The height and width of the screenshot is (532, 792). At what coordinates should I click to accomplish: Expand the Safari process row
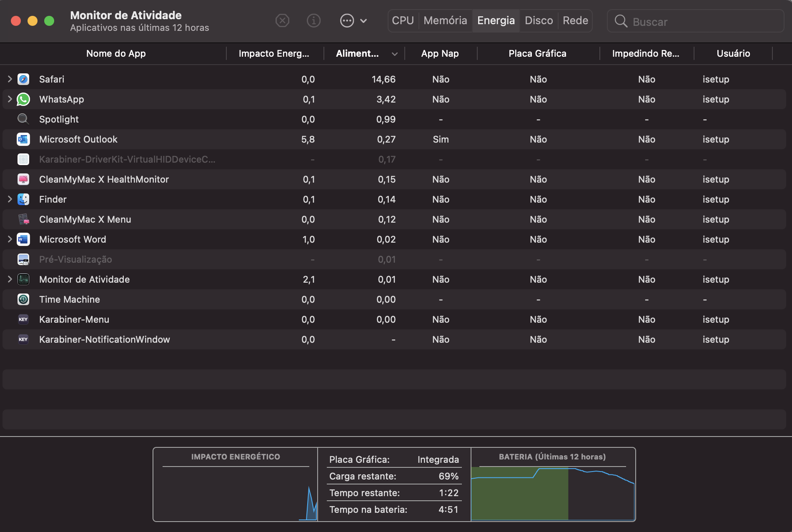pyautogui.click(x=10, y=79)
